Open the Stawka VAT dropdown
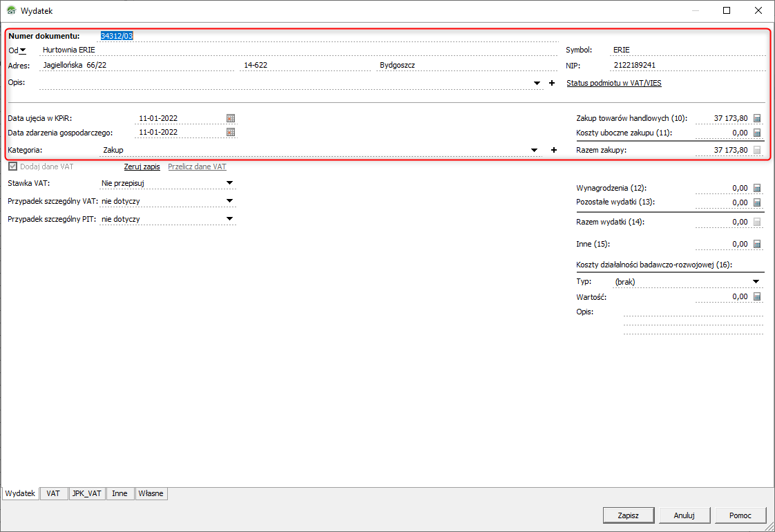The image size is (775, 532). (x=229, y=183)
